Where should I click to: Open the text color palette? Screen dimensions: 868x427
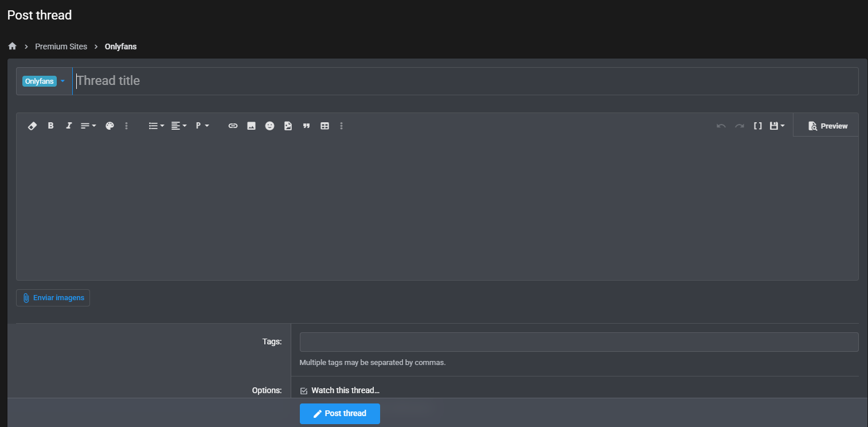110,126
